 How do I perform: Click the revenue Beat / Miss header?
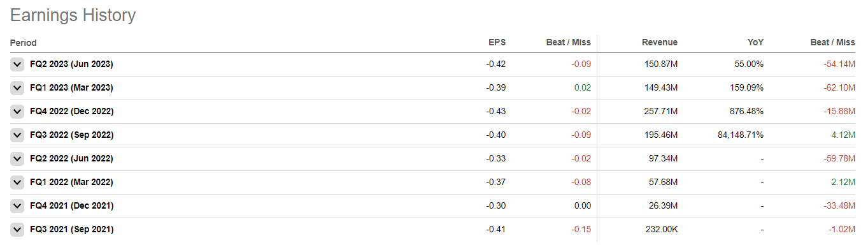pos(832,43)
